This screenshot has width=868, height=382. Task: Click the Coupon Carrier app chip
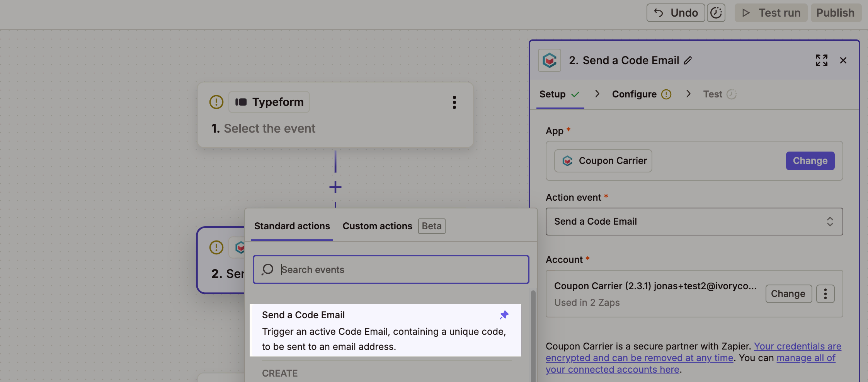coord(603,161)
